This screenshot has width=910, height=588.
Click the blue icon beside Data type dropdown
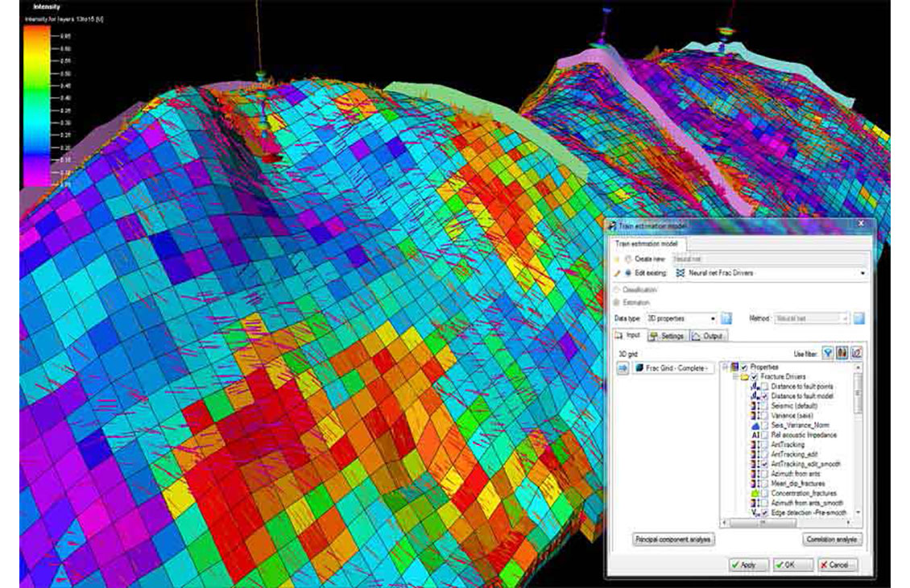[726, 318]
